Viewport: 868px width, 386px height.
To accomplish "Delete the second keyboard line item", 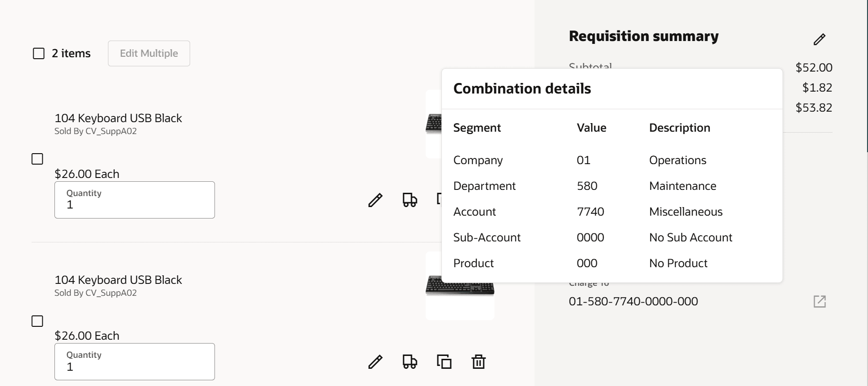I will pyautogui.click(x=479, y=362).
